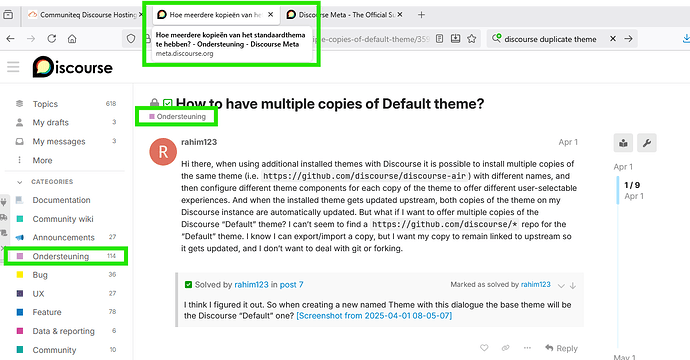Open the topic admin wrench menu
This screenshot has width=690, height=360.
click(x=646, y=143)
